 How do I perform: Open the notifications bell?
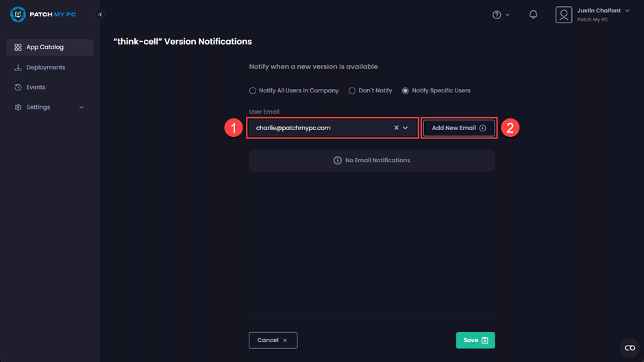[533, 15]
